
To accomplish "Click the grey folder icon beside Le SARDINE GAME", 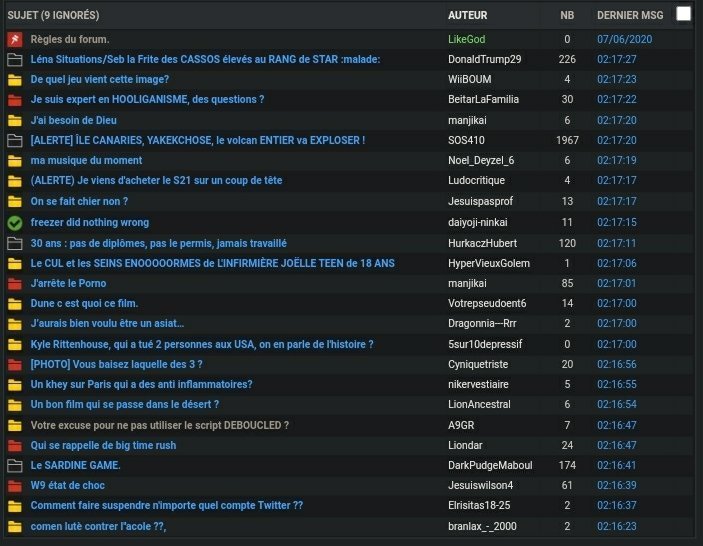I will point(15,466).
